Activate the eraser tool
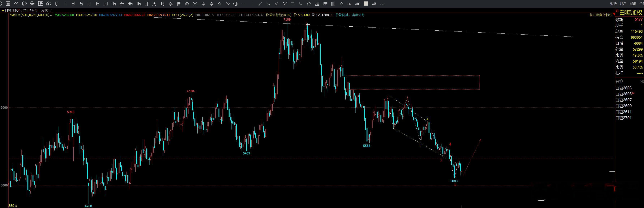644x208 pixels. (x=374, y=4)
